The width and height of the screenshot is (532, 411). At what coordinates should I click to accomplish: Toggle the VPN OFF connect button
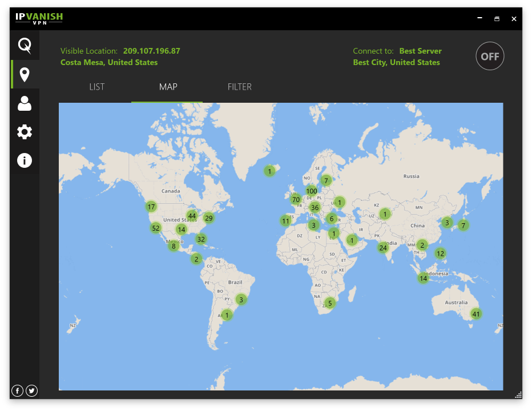(x=490, y=56)
